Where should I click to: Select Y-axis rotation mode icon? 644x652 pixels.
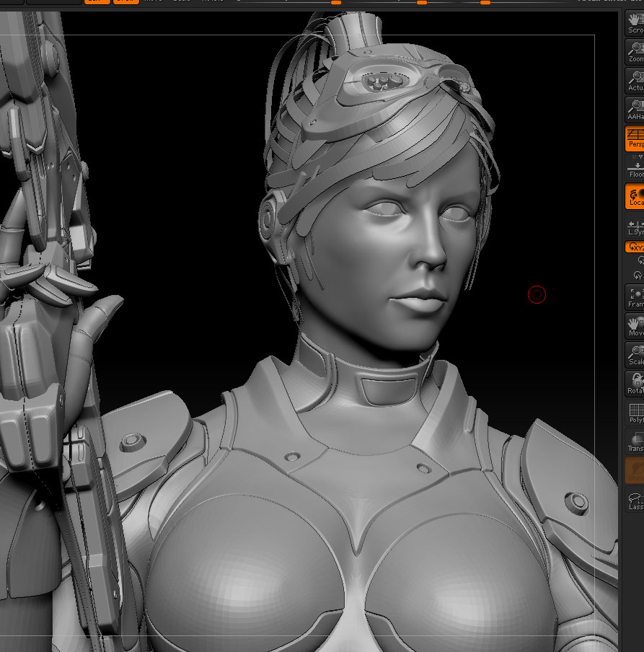[x=638, y=275]
